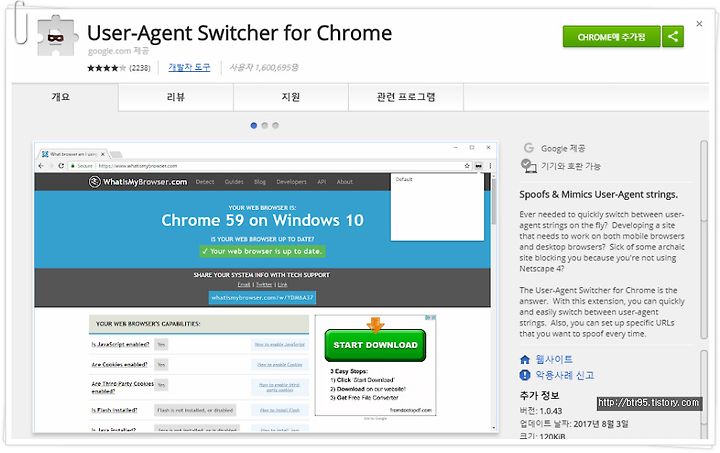The height and width of the screenshot is (453, 720).
Task: Click the 추가 정보 heading
Action: [x=540, y=395]
